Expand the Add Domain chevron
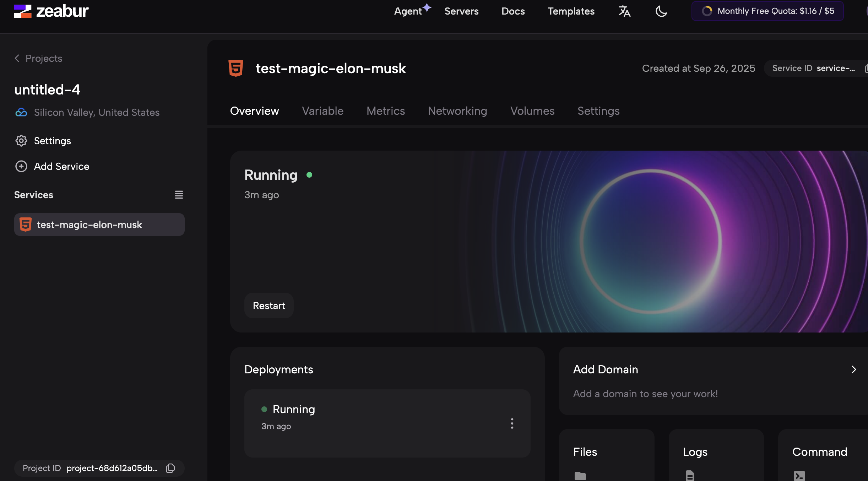 [x=854, y=369]
